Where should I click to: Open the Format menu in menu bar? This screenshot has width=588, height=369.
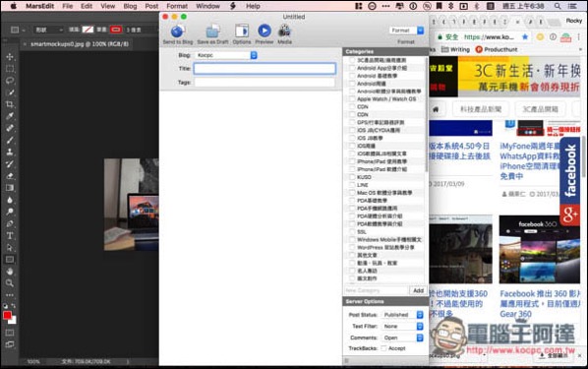tap(177, 6)
